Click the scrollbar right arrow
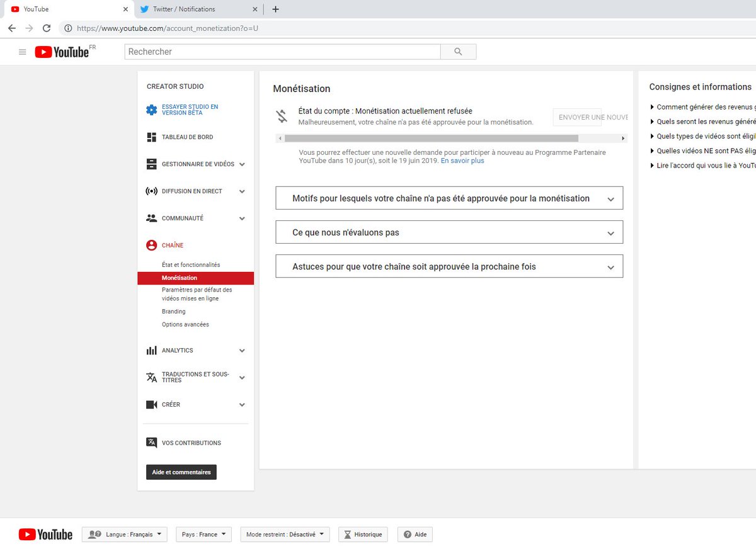Image resolution: width=756 pixels, height=549 pixels. 623,138
